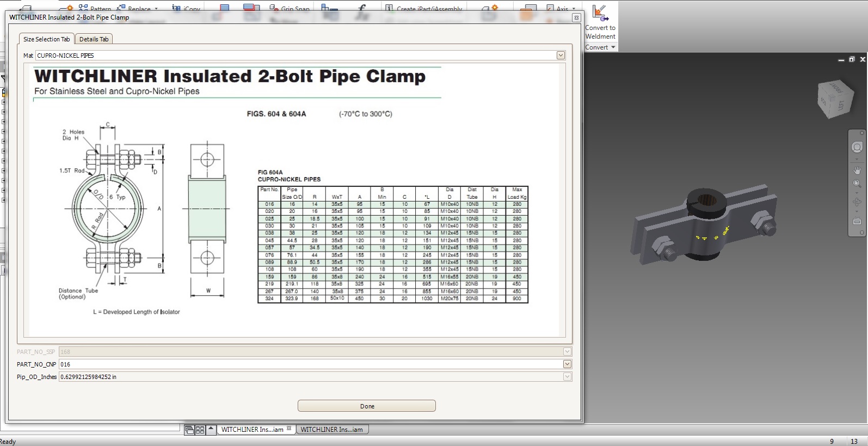Click the tile windows icon
The width and height of the screenshot is (868, 446).
coord(200,430)
